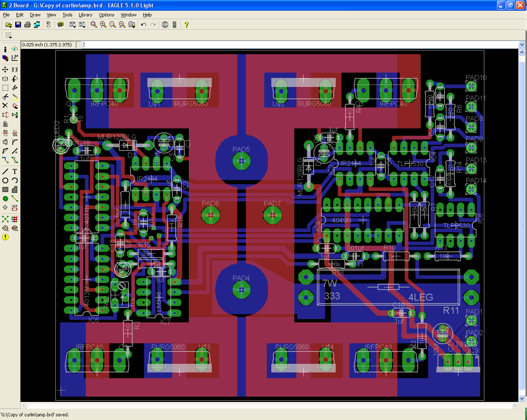Select the Change wrench tool
527x420 pixels.
point(15,88)
